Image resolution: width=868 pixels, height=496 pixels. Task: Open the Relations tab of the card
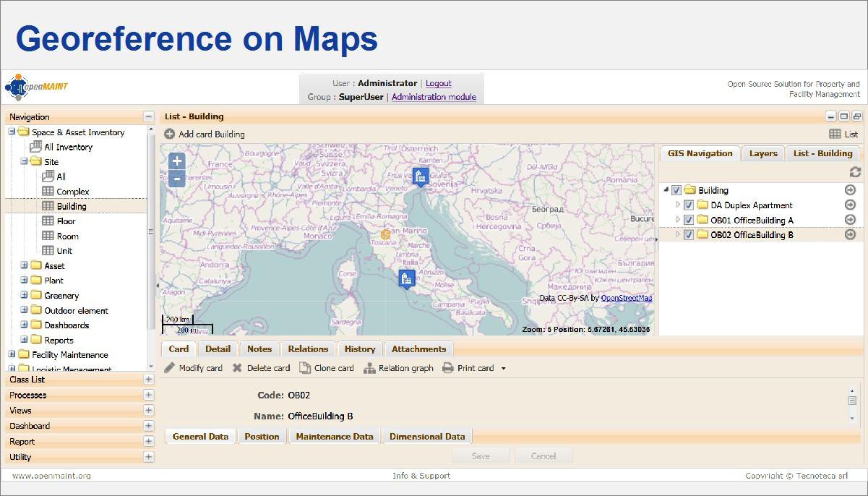tap(308, 349)
